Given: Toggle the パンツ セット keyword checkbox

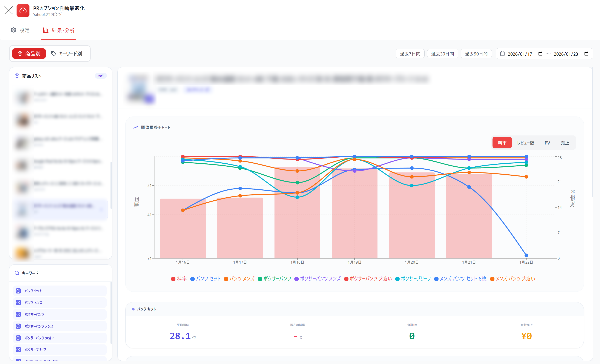Looking at the screenshot, I should click(18, 290).
